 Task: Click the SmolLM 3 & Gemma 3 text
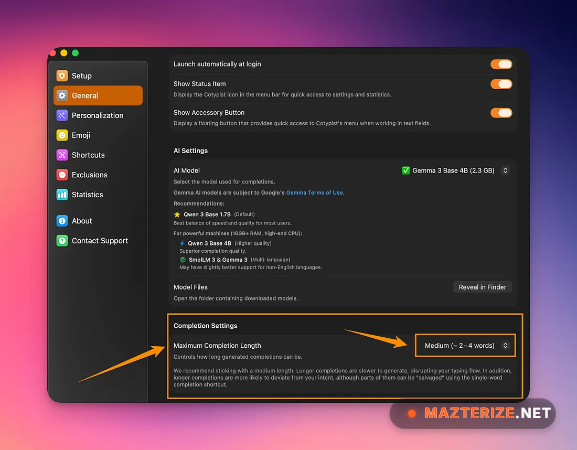[x=218, y=260]
